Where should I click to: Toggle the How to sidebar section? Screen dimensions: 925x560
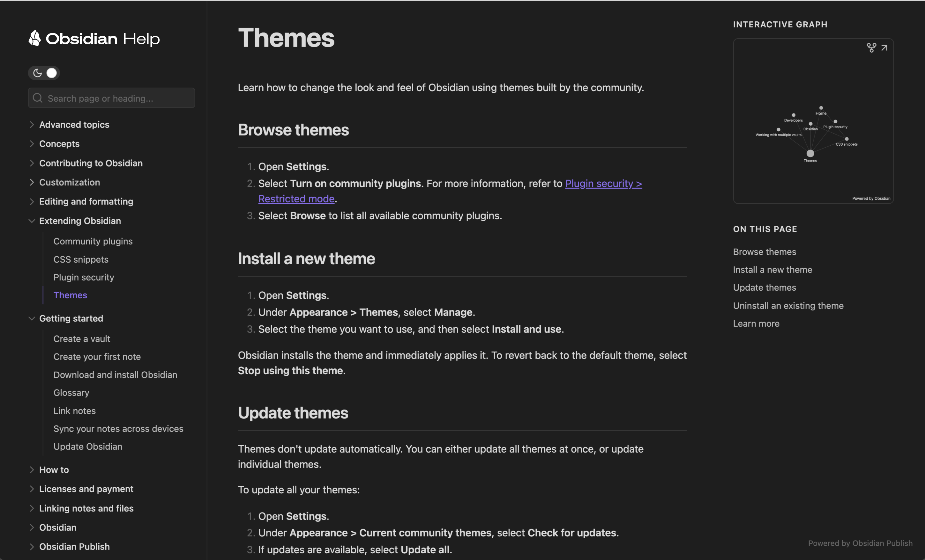tap(31, 469)
